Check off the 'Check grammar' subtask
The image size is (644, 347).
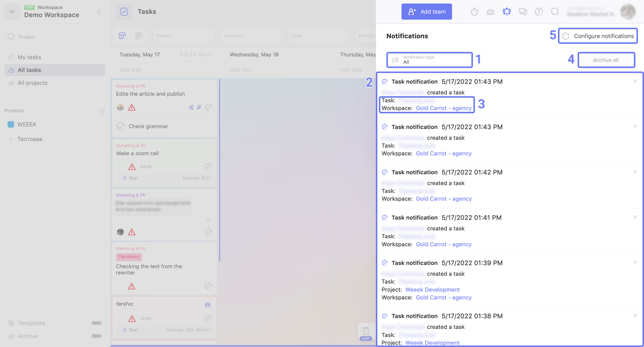coord(121,126)
